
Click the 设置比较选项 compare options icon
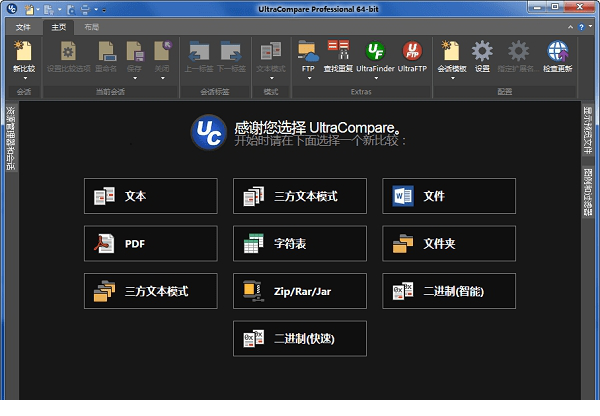tap(68, 51)
